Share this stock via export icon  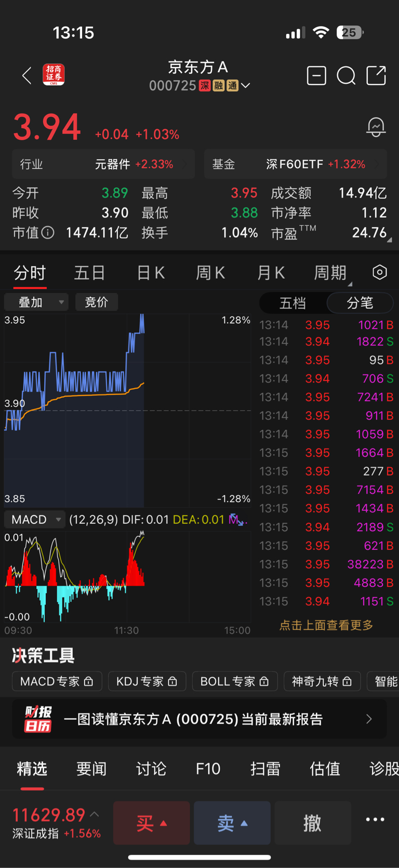(x=376, y=75)
